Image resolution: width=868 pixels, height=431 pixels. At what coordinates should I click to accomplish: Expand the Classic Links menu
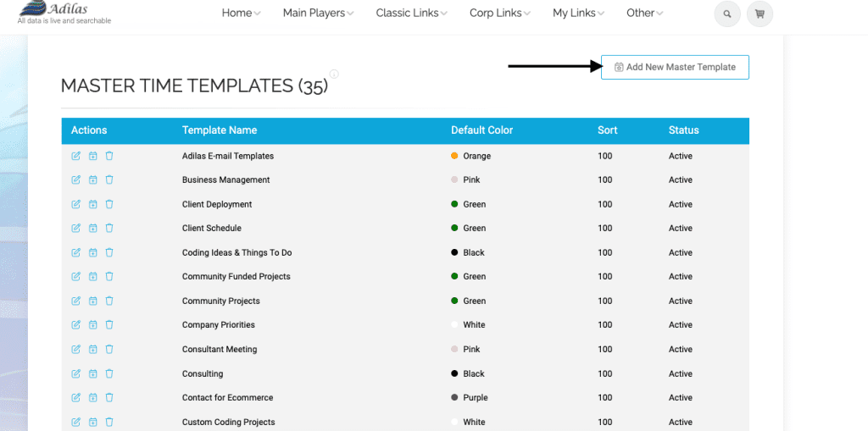pyautogui.click(x=412, y=13)
